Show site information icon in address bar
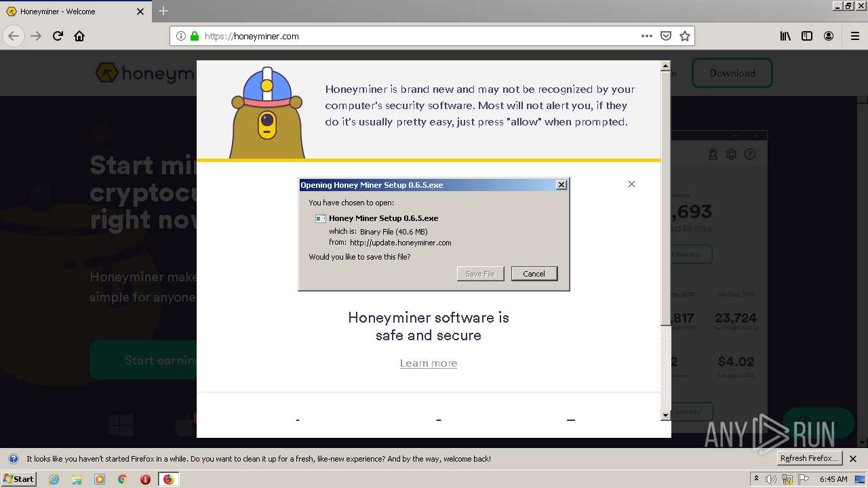This screenshot has width=868, height=488. pos(181,36)
